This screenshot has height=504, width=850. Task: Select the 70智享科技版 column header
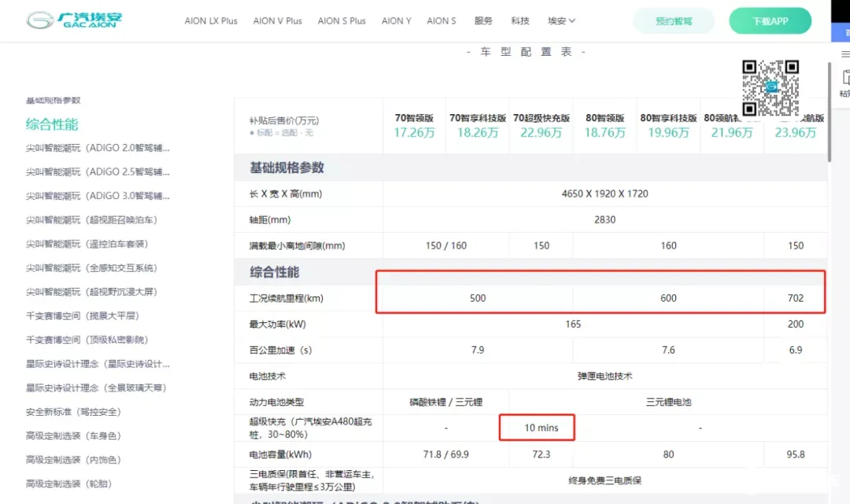(x=478, y=118)
